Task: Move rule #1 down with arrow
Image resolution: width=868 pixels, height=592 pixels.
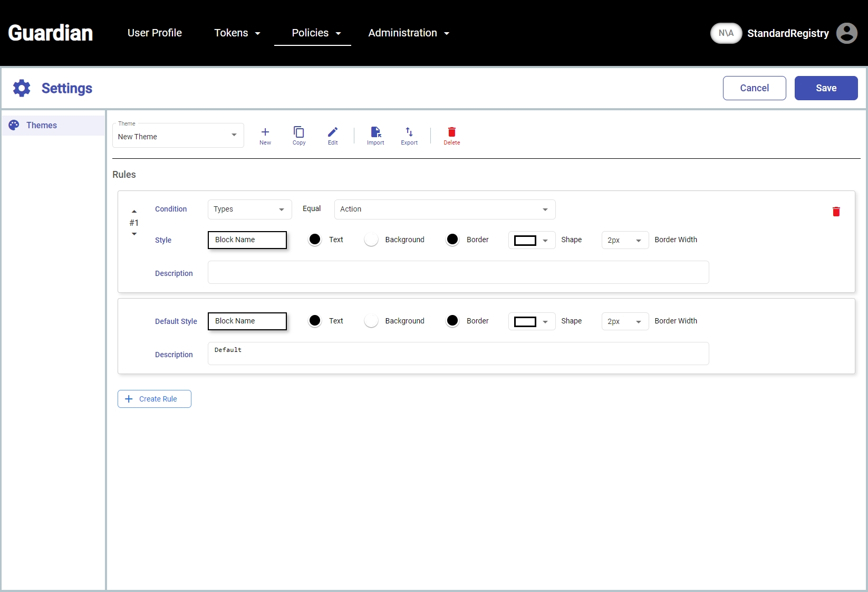Action: pos(134,234)
